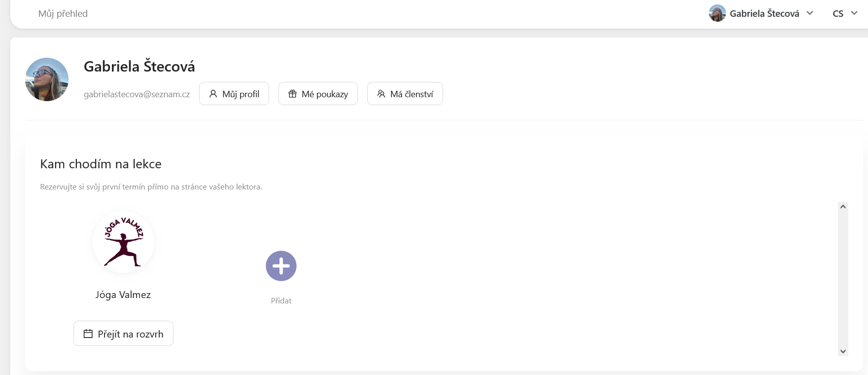Click the small user avatar in header
The image size is (868, 375).
[x=717, y=13]
